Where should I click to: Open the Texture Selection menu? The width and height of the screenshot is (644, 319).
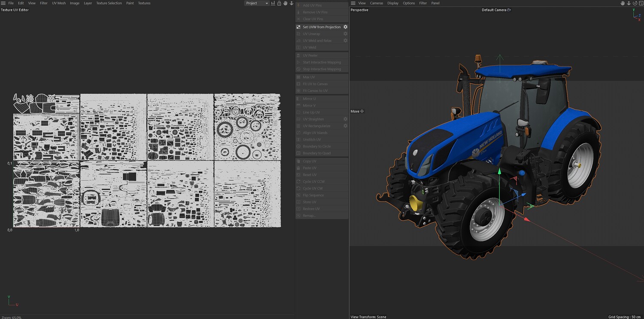[109, 3]
